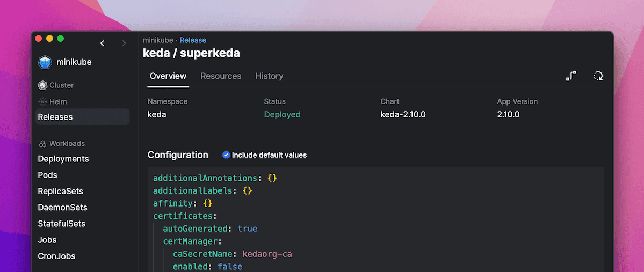Click the Kubernetes wheel icon beside Cluster

tap(42, 85)
